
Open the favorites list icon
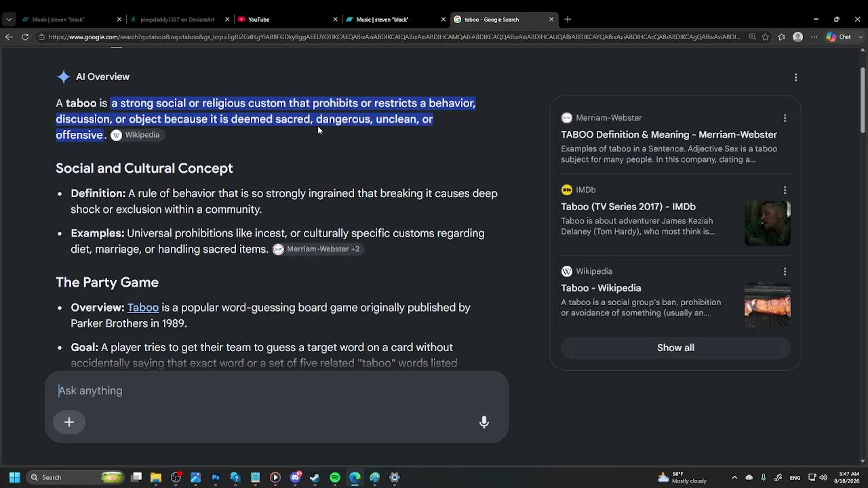[x=782, y=37]
